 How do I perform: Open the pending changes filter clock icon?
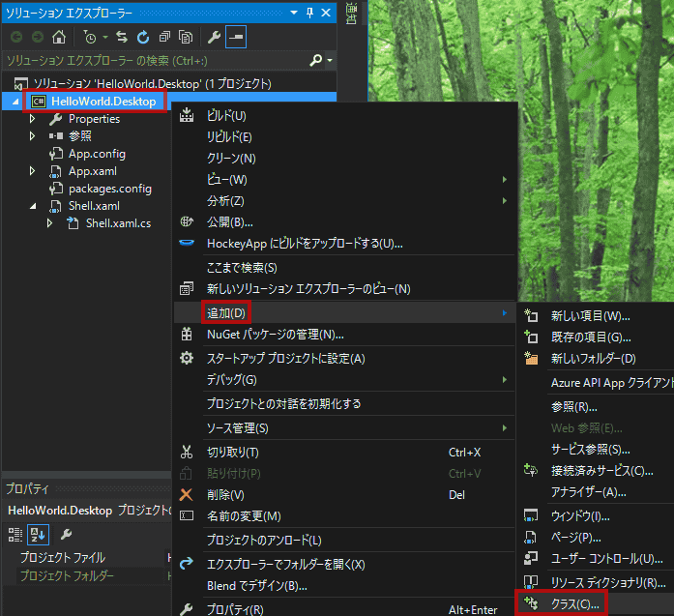click(90, 38)
